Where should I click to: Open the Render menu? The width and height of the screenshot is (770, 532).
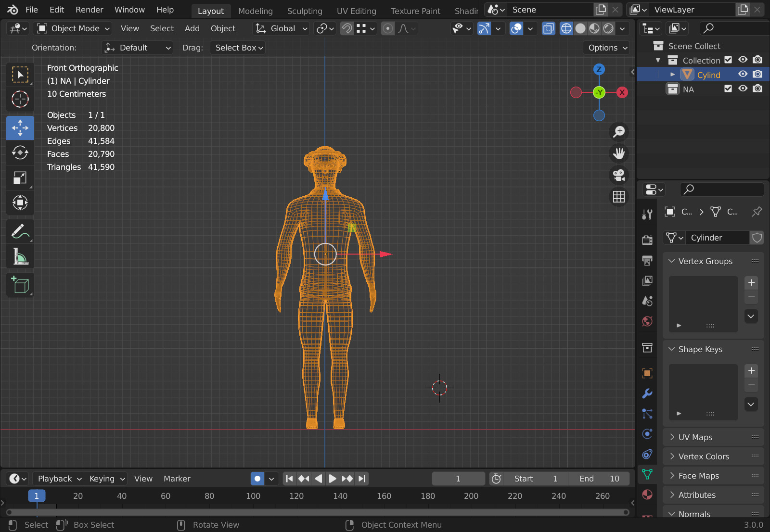[89, 10]
